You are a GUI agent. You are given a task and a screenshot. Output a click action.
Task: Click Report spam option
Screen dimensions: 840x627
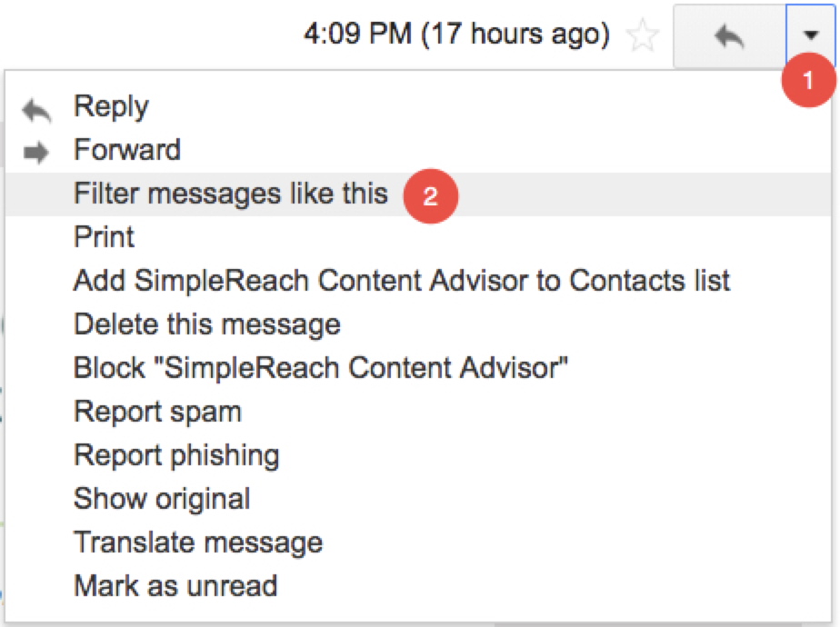(157, 411)
